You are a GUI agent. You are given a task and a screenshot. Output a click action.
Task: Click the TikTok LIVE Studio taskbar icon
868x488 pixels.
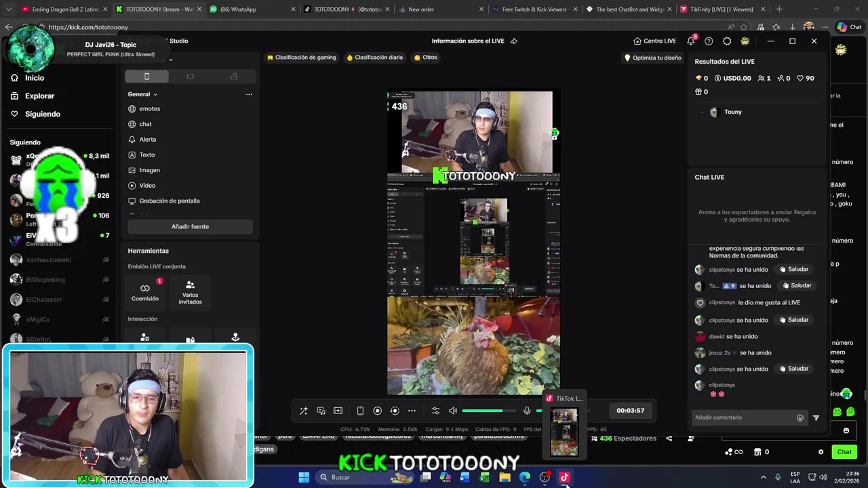pos(564,477)
